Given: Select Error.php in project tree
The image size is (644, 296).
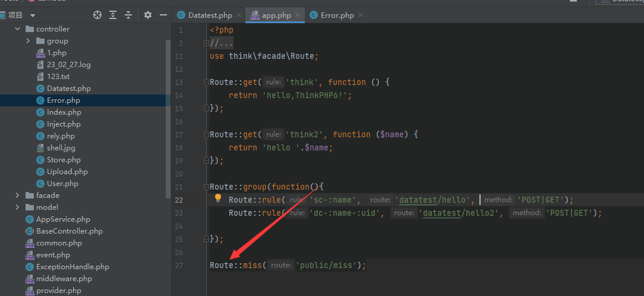Looking at the screenshot, I should pos(63,100).
